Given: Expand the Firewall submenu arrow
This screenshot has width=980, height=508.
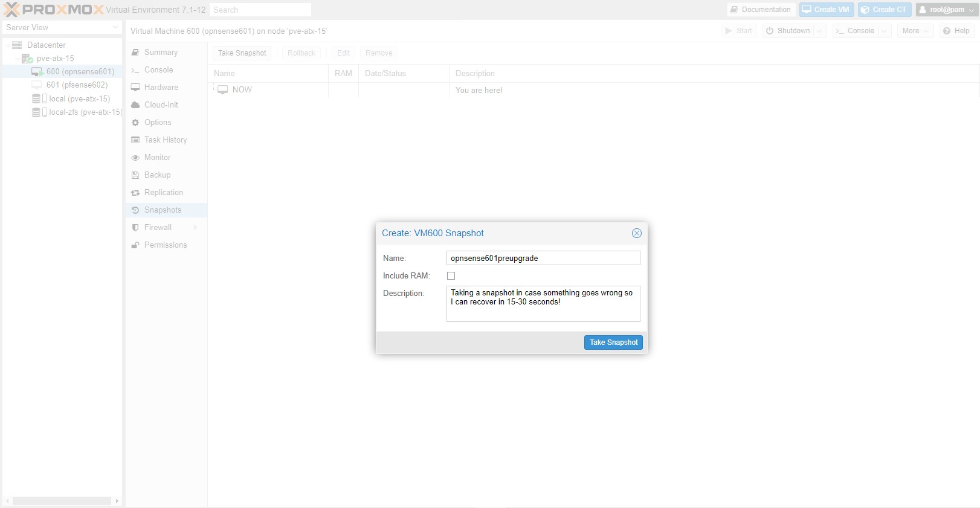Looking at the screenshot, I should click(x=195, y=228).
